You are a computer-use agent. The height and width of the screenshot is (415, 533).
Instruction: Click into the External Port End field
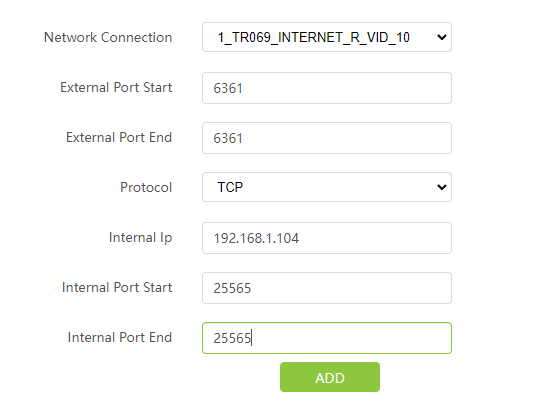(327, 138)
